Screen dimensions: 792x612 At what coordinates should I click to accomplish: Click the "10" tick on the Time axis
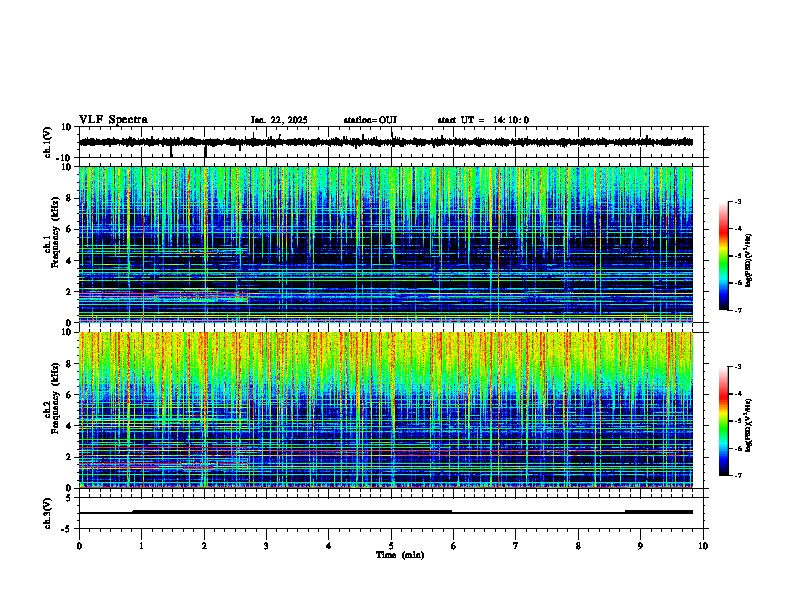[x=703, y=546]
